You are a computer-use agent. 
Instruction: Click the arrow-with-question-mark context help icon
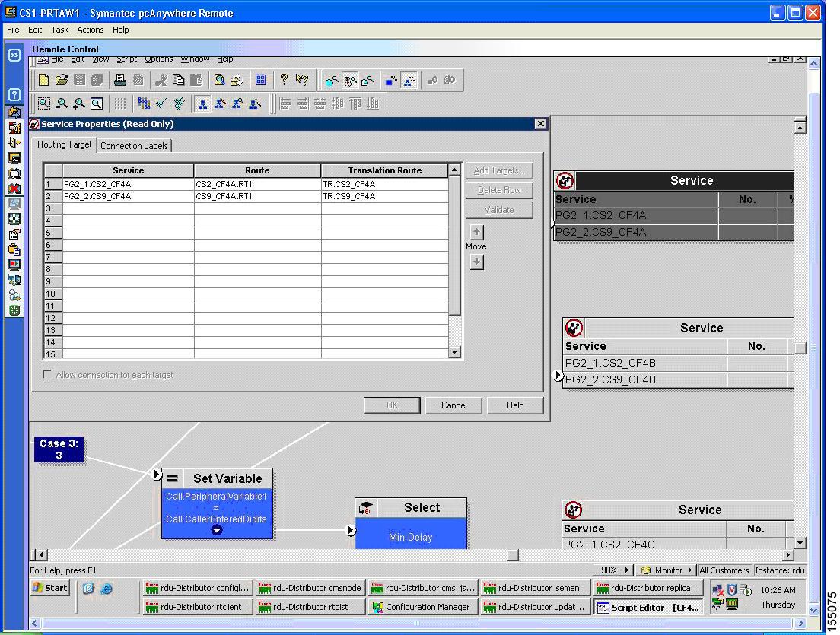click(302, 81)
